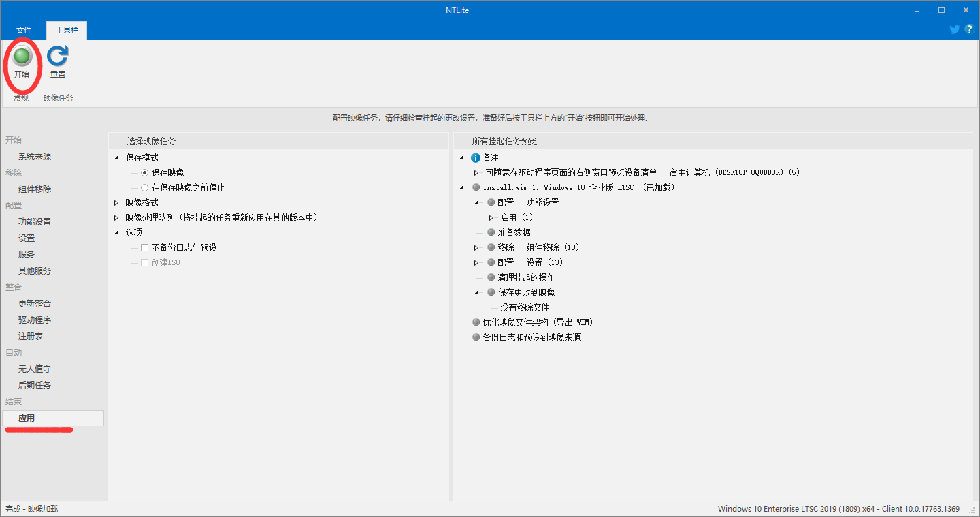Open the 服务 sidebar page
The height and width of the screenshot is (517, 980).
point(27,254)
